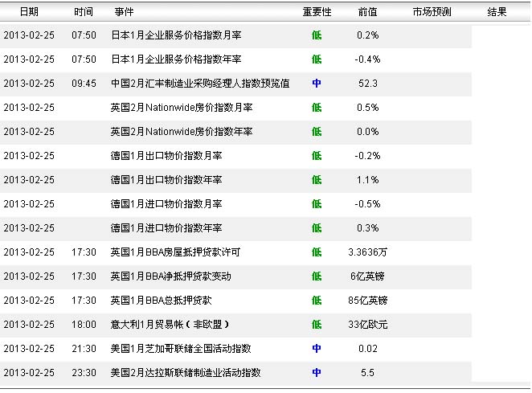Select event 英国2月Nationwide房价指数月率
532x393 pixels.
[x=182, y=108]
